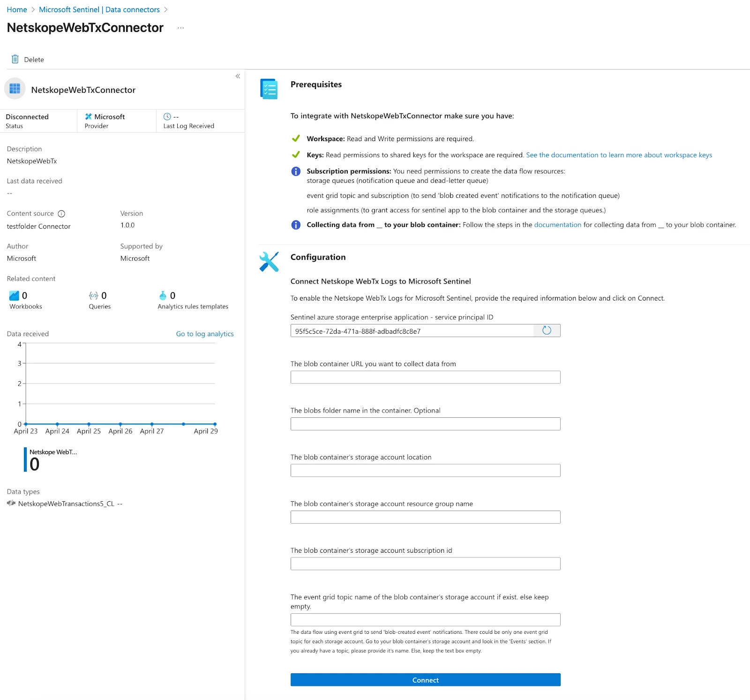
Task: Click the April 23 data point on chart
Action: point(26,424)
